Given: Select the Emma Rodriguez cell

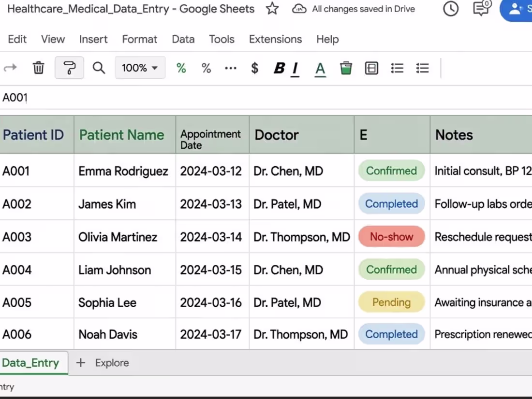Looking at the screenshot, I should 125,171.
